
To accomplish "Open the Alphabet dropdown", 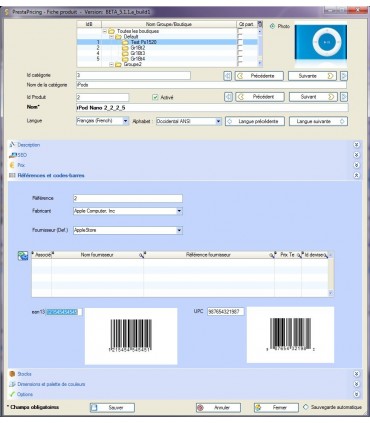I will pos(218,121).
